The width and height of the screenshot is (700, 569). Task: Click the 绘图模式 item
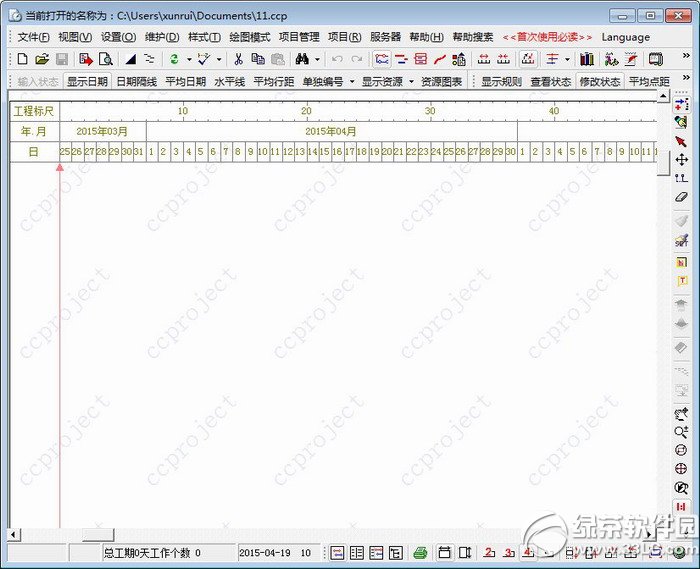250,37
